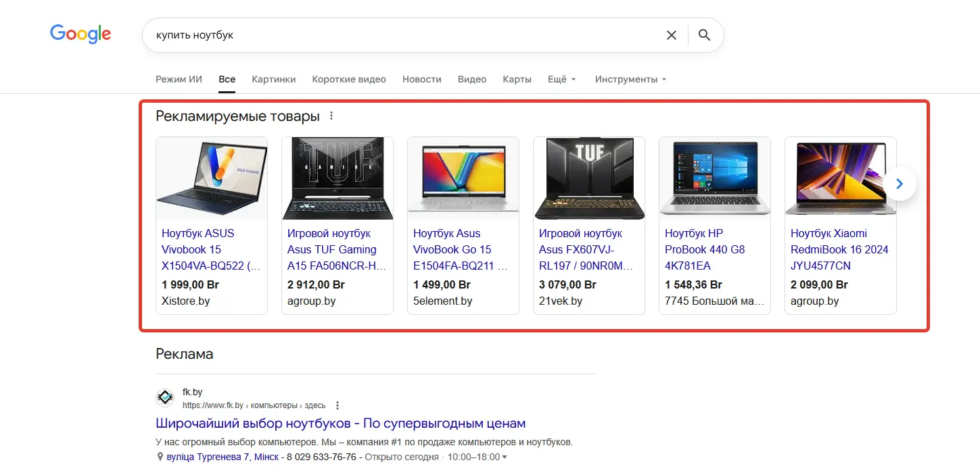Click the location pin icon near the Minsk address
980x475 pixels.
(160, 456)
